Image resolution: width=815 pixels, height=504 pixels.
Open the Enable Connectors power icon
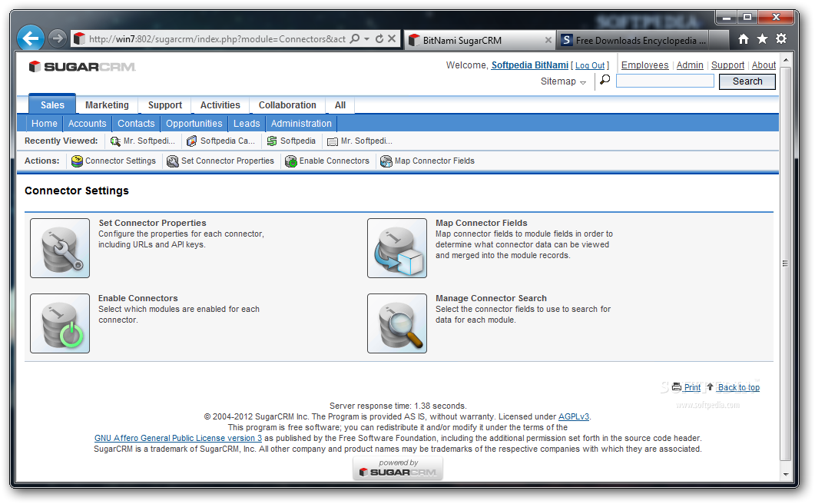[x=60, y=323]
